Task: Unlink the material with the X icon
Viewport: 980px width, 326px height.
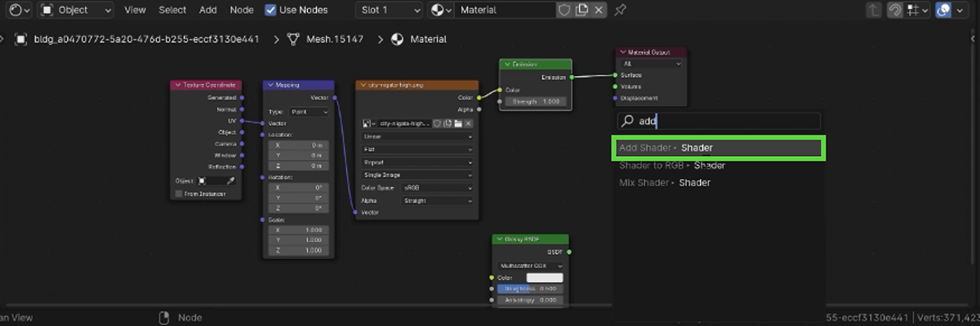Action: 599,10
